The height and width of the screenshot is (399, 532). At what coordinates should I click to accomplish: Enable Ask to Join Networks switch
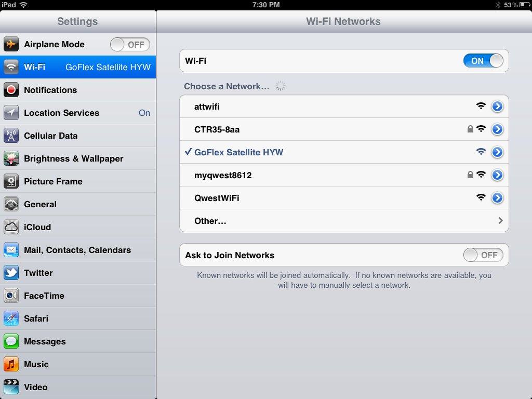(x=483, y=255)
